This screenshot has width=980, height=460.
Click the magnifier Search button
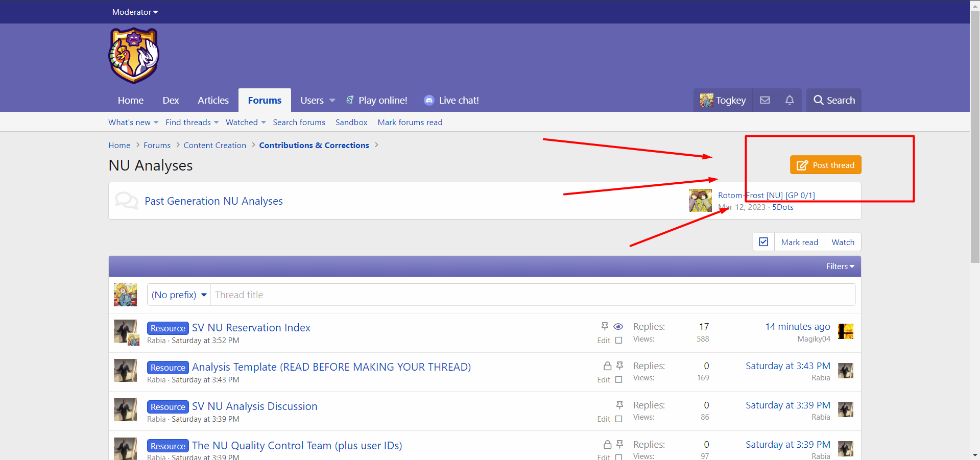coord(833,100)
